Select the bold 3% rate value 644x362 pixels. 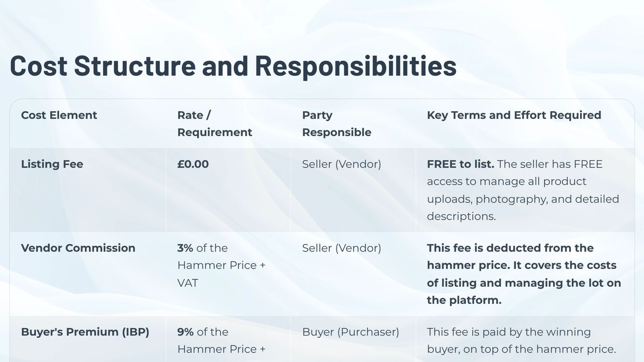(x=185, y=248)
